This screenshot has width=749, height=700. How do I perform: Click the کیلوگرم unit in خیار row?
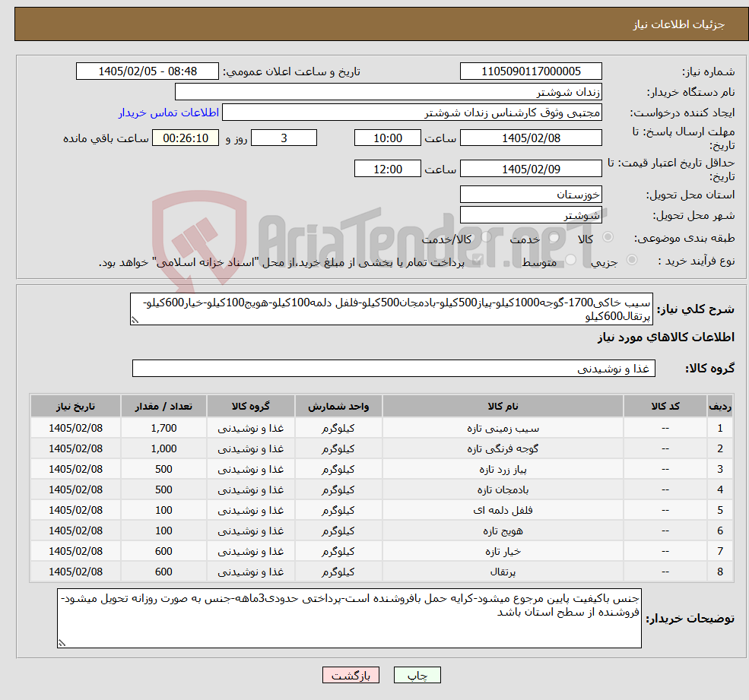338,552
